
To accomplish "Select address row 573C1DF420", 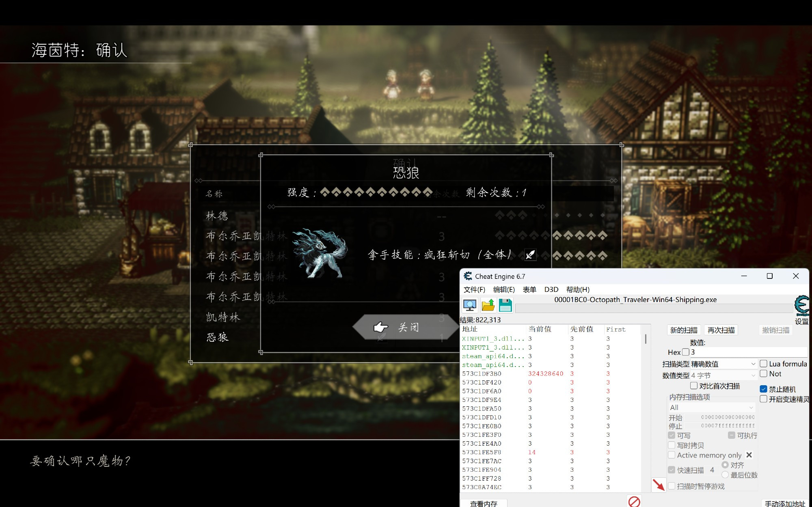I will pyautogui.click(x=551, y=382).
